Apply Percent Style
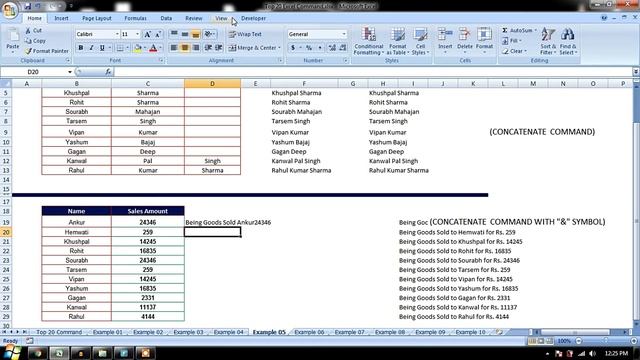 tap(309, 48)
